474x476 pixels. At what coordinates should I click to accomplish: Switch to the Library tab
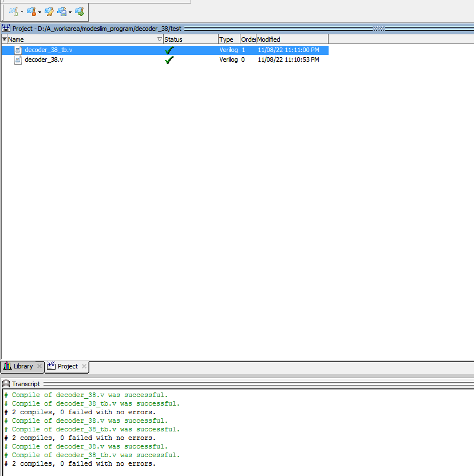23,366
